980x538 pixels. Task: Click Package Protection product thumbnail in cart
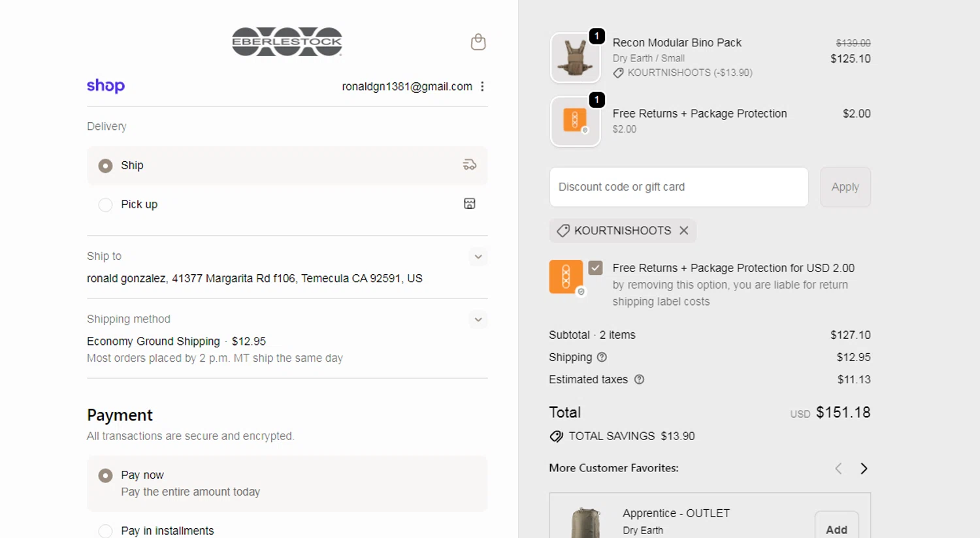coord(576,121)
